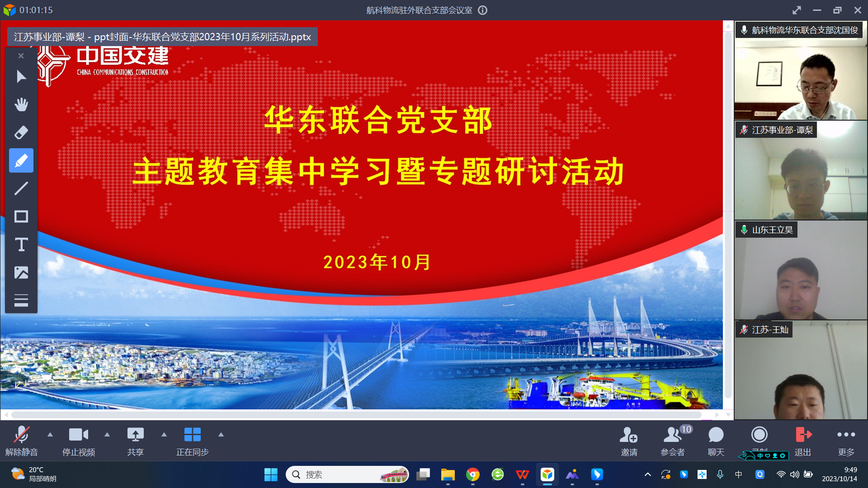Screen dimensions: 868x488
Task: Select the eraser annotation tool
Action: pos(21,132)
